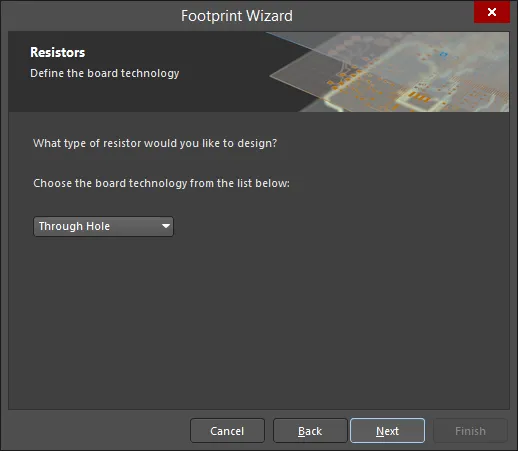Click the underlined B in Back
Viewport: 518px width, 451px height.
(x=301, y=431)
